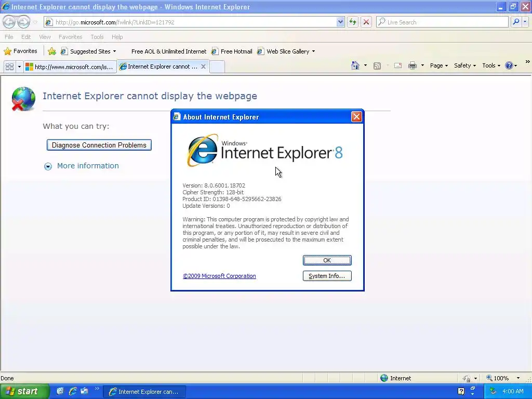Image resolution: width=532 pixels, height=399 pixels.
Task: Click the Quick Tabs grid icon
Action: click(9, 66)
